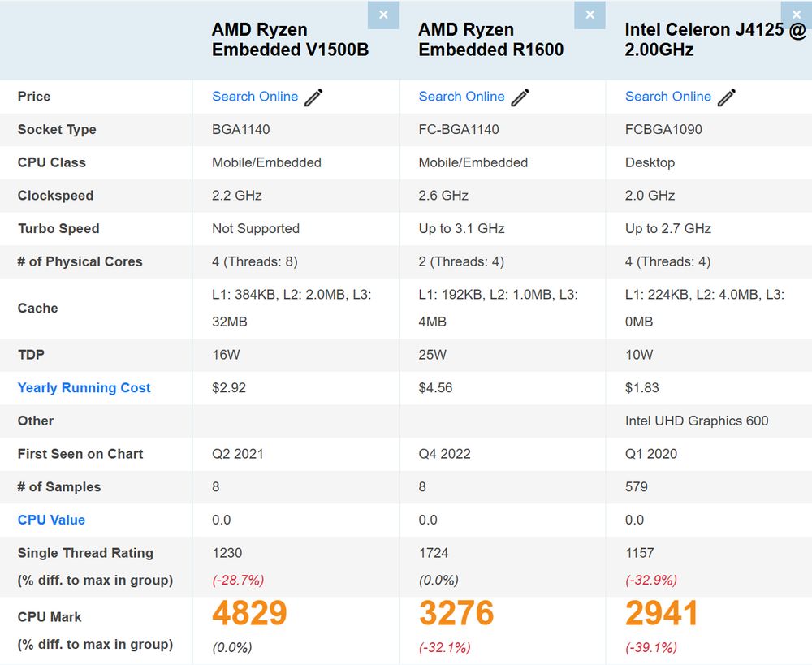This screenshot has height=665, width=812.
Task: Click the (-28.7%) single thread difference
Action: (x=238, y=580)
